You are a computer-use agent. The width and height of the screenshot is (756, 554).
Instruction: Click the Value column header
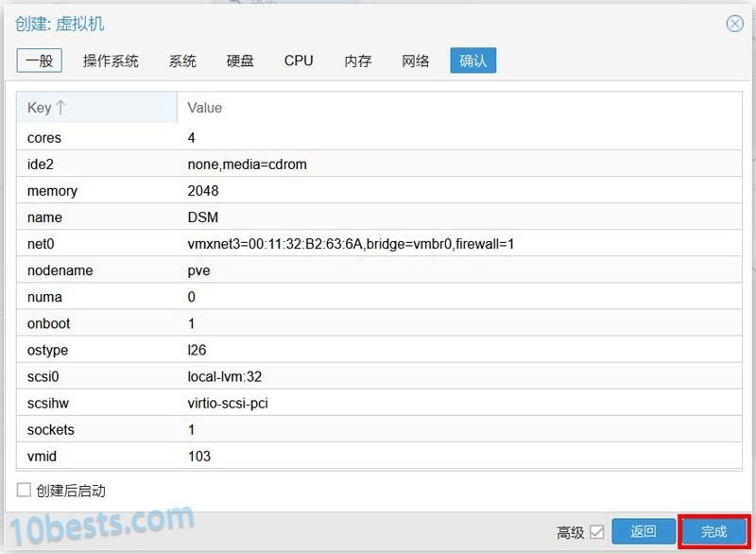[x=459, y=108]
